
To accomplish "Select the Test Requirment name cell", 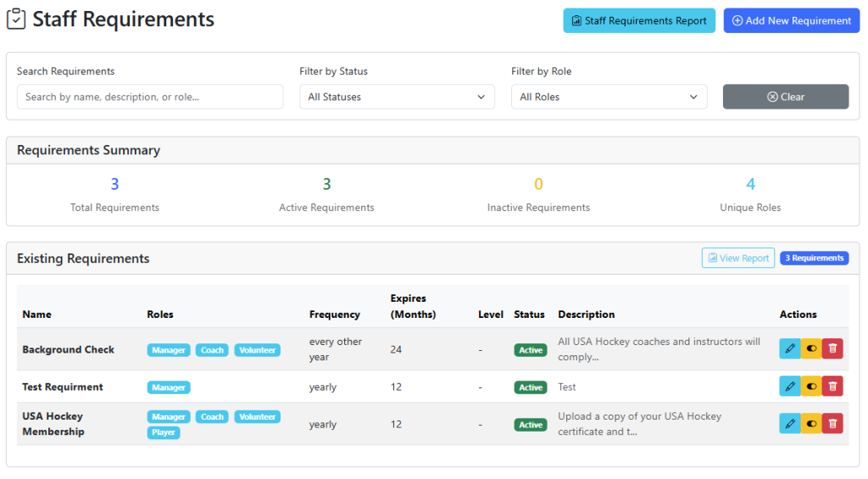I will [x=63, y=387].
